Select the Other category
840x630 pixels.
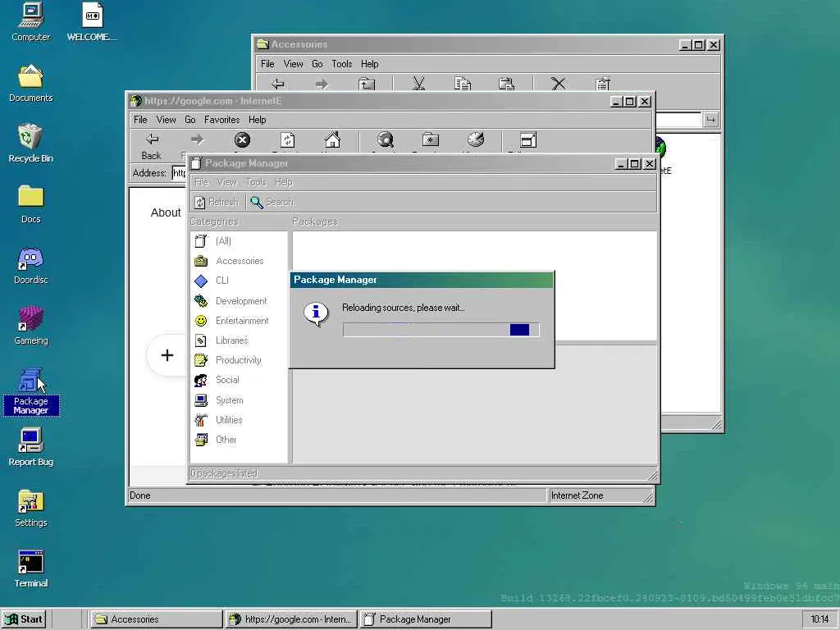(239, 440)
